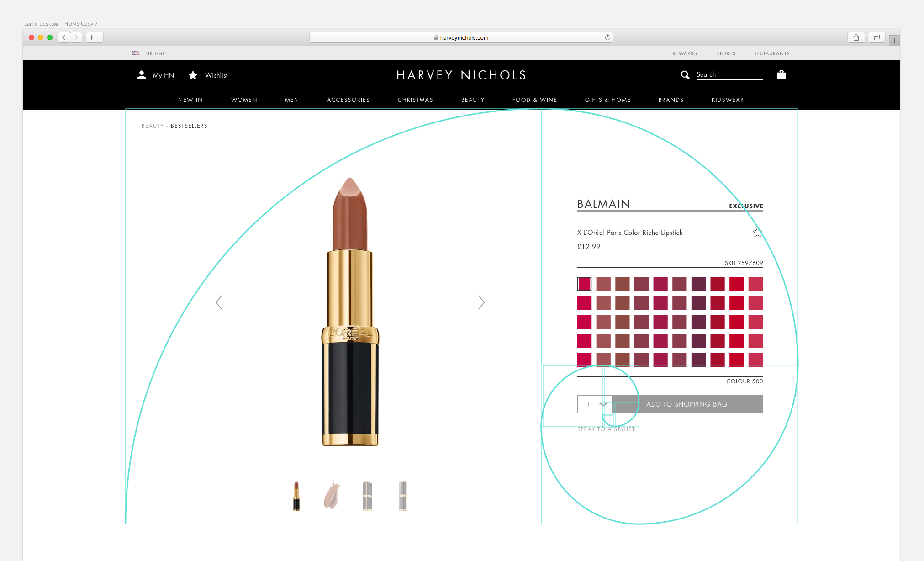Image resolution: width=924 pixels, height=561 pixels.
Task: Click the Wishlist star icon in header
Action: pyautogui.click(x=193, y=75)
